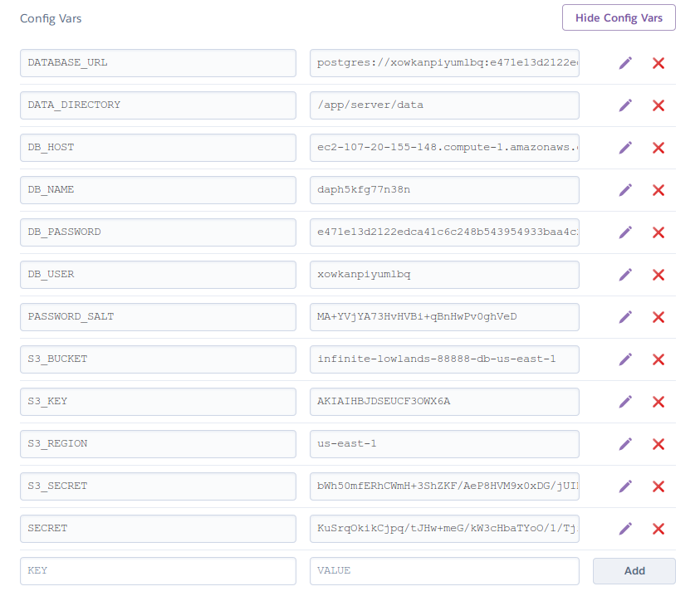Click the AKIAIHBJDSEUCF3OWX6A value field
Image resolution: width=700 pixels, height=601 pixels.
(444, 402)
